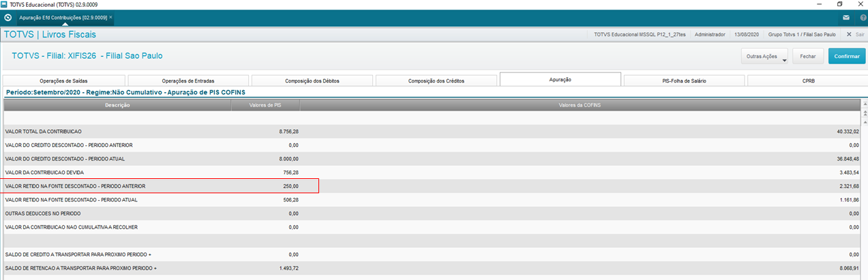Click COFINS value 2.321,68
Image resolution: width=868 pixels, height=280 pixels.
coord(849,186)
